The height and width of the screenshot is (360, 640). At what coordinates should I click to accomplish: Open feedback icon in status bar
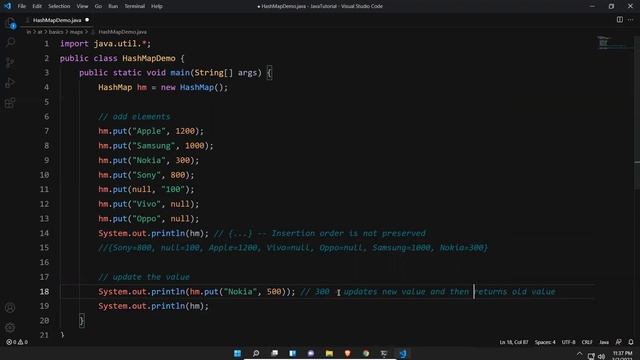point(618,342)
